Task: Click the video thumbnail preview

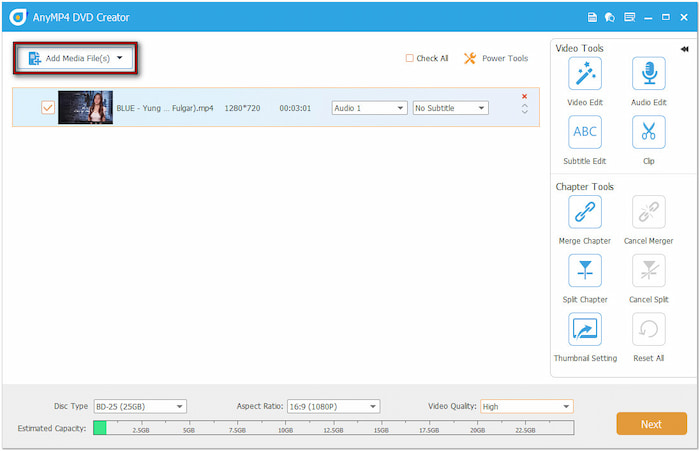Action: (84, 108)
